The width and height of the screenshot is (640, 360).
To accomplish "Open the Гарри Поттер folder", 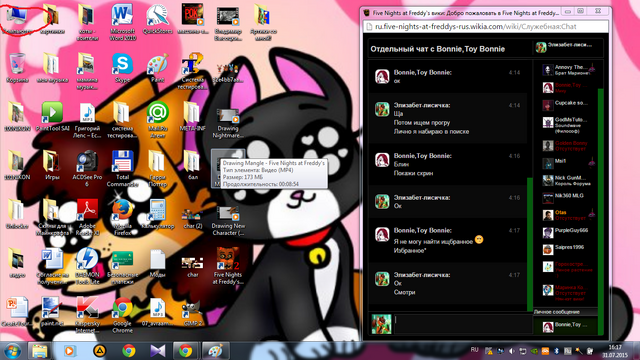I will pos(158,169).
